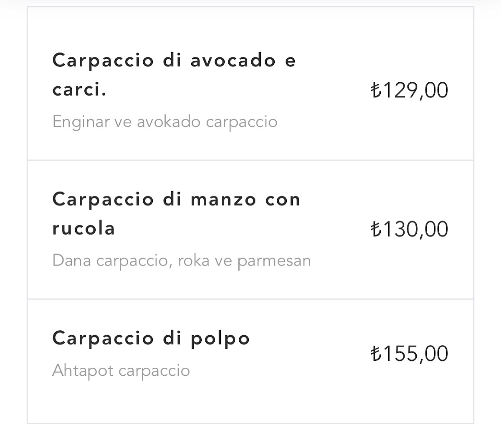This screenshot has width=501, height=448.
Task: Select the Enginar ve avokado carpaccio description
Action: [x=165, y=122]
